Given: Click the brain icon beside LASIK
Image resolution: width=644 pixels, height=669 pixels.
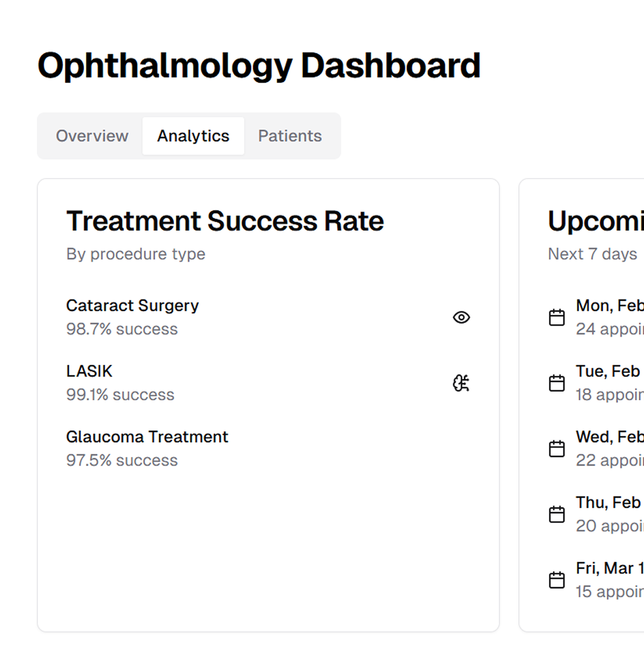Looking at the screenshot, I should 461,383.
